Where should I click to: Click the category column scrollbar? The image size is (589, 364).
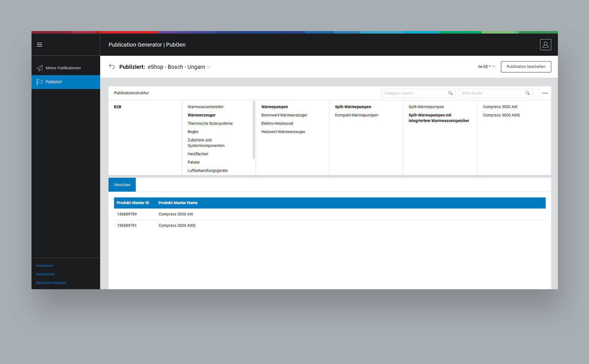pyautogui.click(x=254, y=130)
